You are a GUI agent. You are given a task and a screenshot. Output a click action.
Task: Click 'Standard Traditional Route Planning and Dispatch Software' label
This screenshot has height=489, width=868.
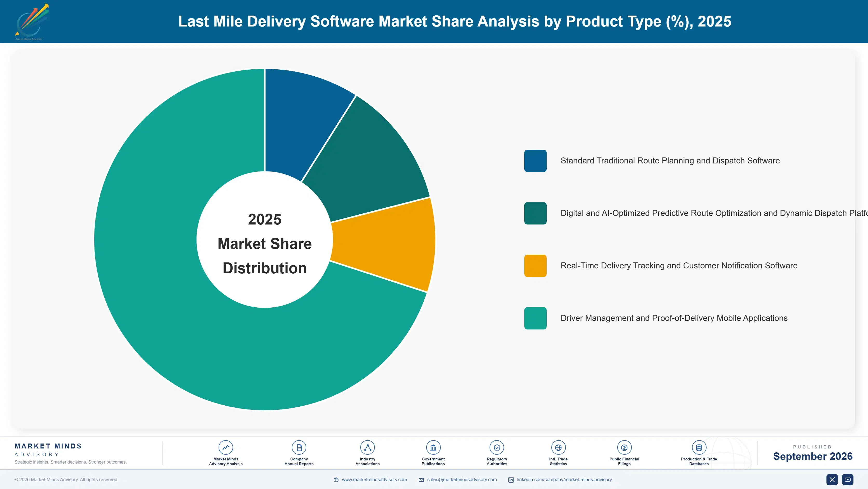670,161
